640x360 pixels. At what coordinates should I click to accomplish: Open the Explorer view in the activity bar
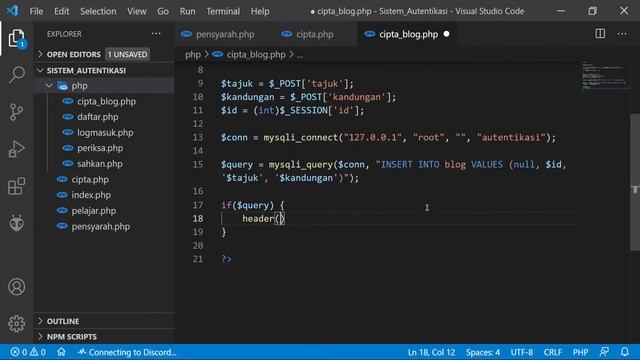click(16, 38)
